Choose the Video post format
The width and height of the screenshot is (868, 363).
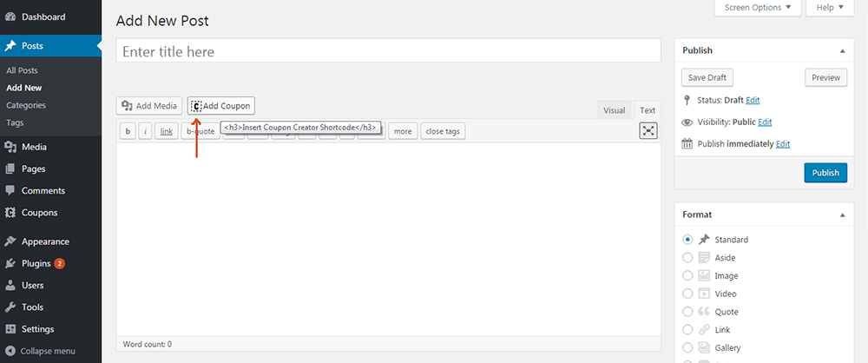[688, 294]
